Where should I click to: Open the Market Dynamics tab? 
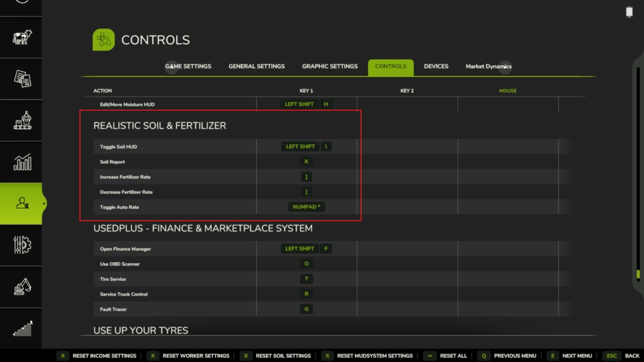pos(488,66)
